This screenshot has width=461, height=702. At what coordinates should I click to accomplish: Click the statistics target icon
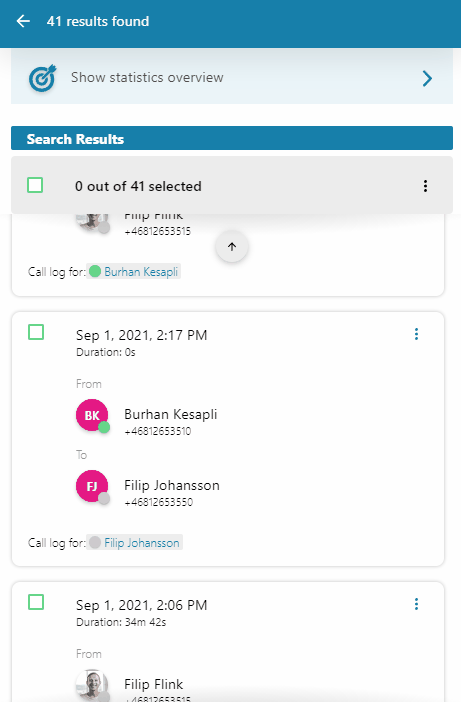pos(43,78)
